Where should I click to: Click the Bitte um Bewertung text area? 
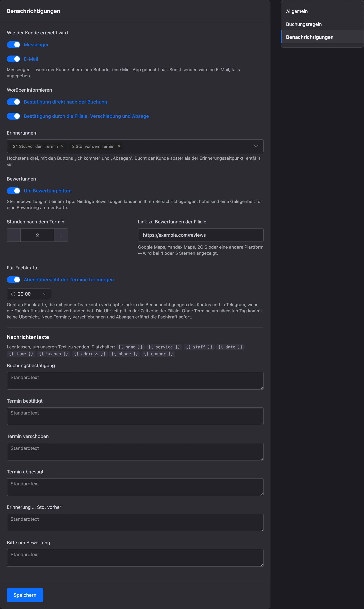(135, 558)
